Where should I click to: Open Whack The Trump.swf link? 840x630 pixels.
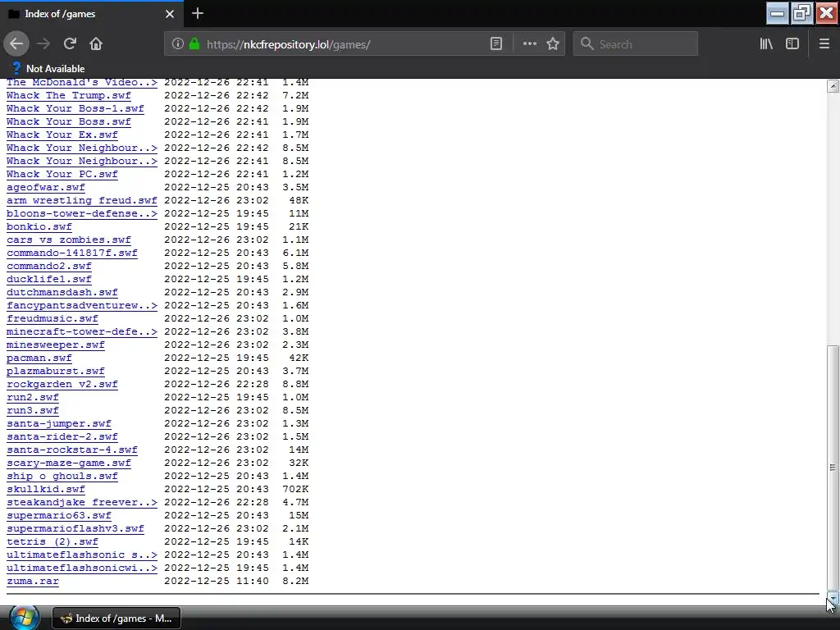click(x=69, y=95)
